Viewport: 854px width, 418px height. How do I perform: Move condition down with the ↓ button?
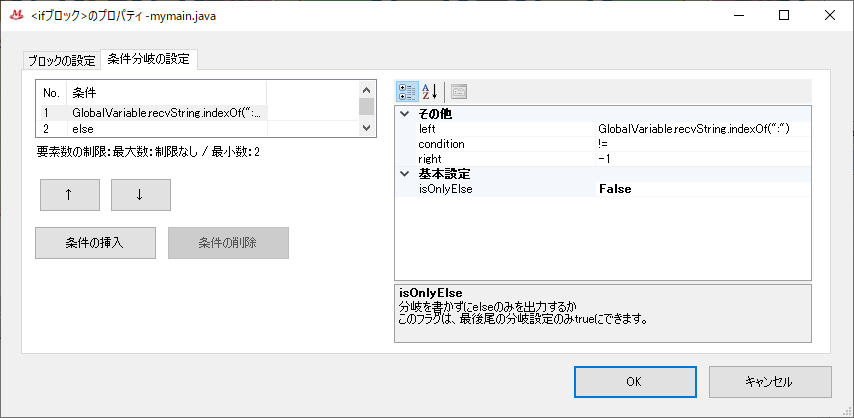140,195
